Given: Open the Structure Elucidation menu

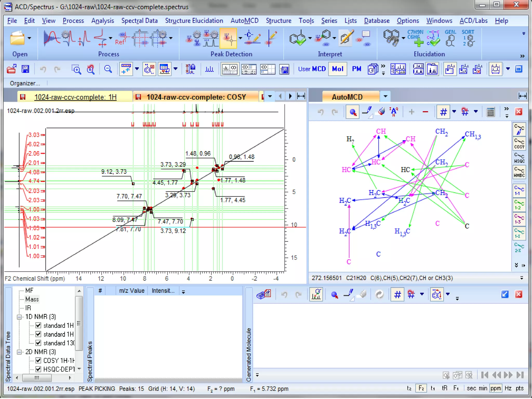Looking at the screenshot, I should pyautogui.click(x=194, y=21).
